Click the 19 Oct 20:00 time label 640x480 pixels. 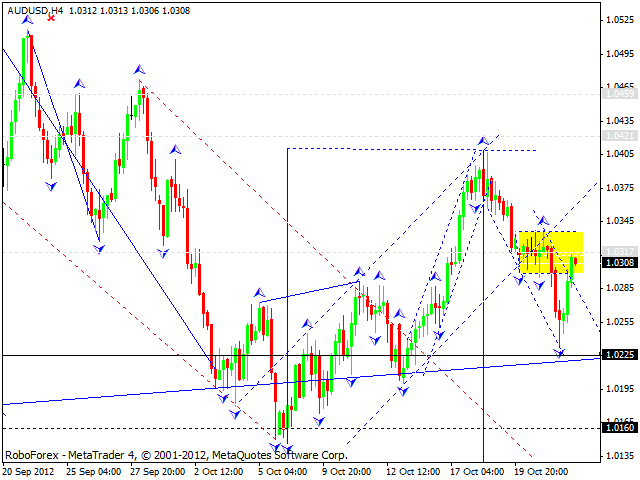[x=541, y=471]
